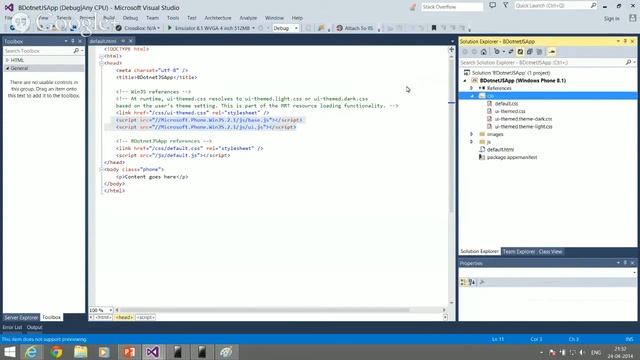Toggle pin on default.html document tab
The image size is (640, 360).
[x=123, y=41]
